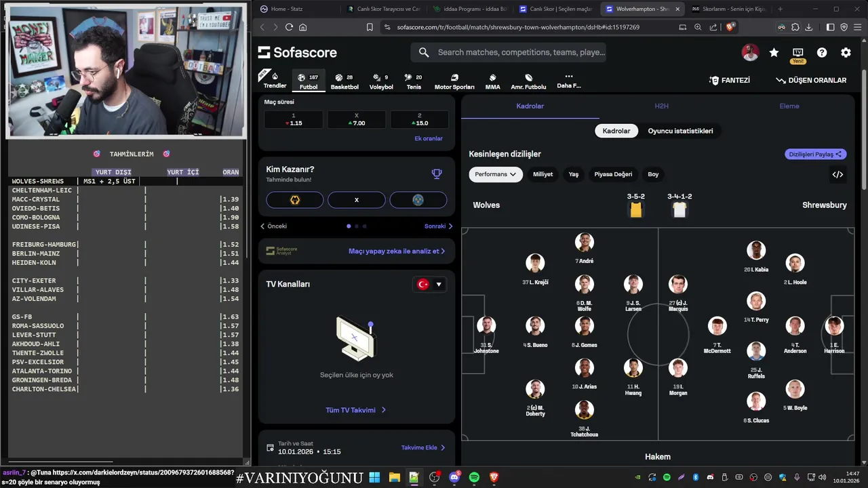Switch to the Kadrolar tab
The height and width of the screenshot is (488, 868).
pyautogui.click(x=530, y=106)
